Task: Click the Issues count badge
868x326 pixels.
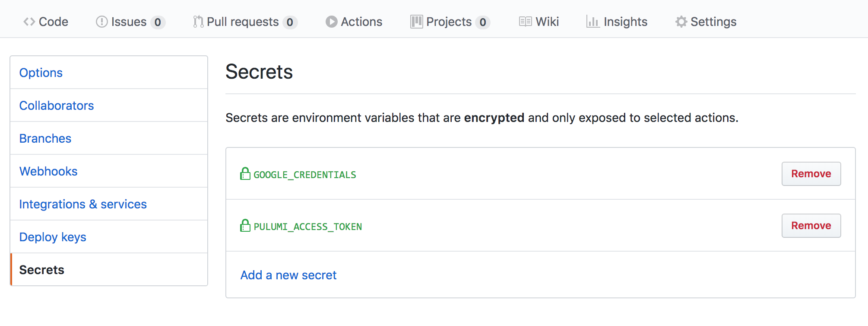Action: point(158,22)
